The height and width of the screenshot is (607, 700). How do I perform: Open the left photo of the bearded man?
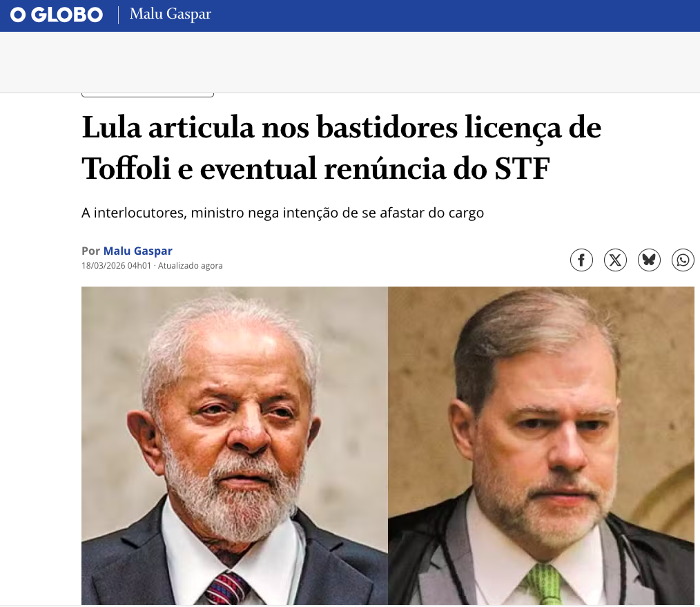click(x=235, y=445)
